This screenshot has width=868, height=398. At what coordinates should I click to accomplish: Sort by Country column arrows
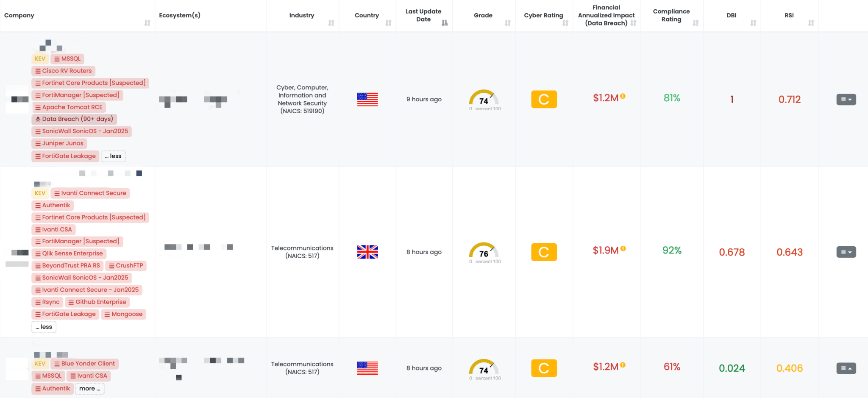(x=388, y=23)
